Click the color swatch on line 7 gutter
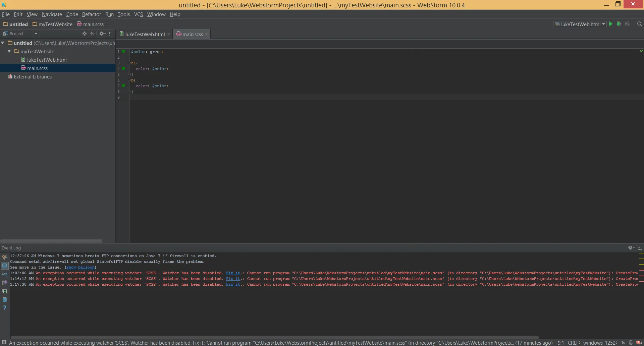The width and height of the screenshot is (644, 346). (x=124, y=85)
